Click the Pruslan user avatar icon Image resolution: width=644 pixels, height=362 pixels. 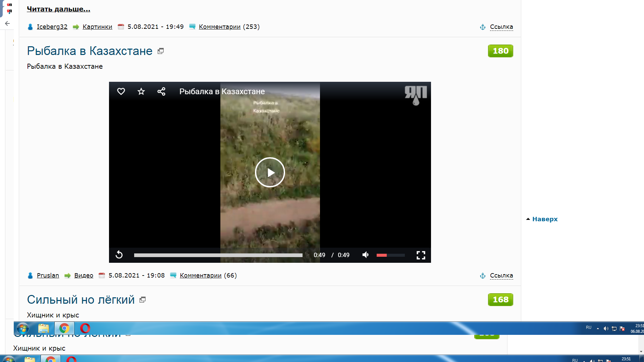coord(30,276)
